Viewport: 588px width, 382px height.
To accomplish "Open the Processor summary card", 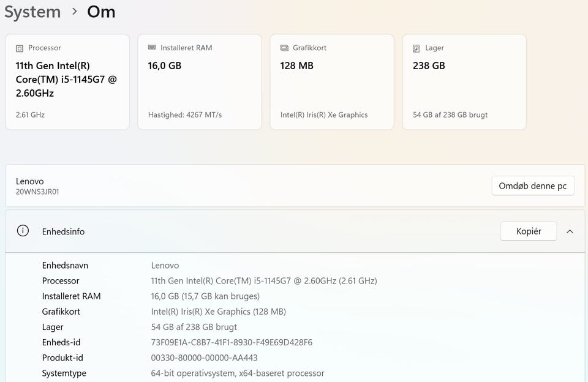I will coord(67,82).
